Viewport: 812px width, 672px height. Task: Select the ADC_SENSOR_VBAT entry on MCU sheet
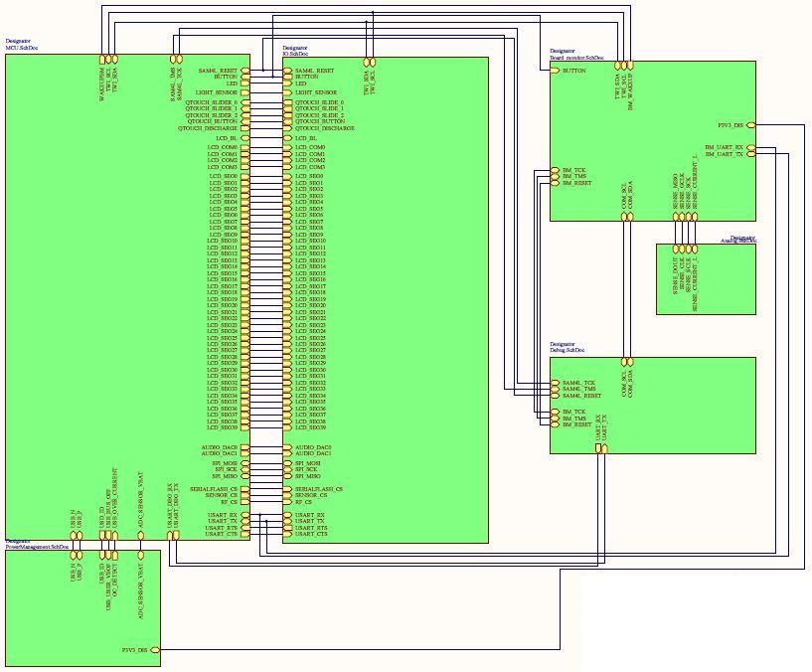pos(140,534)
